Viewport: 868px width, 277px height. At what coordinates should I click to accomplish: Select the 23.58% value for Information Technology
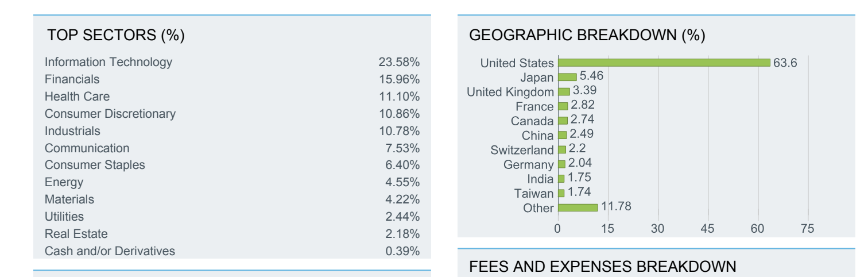click(x=399, y=62)
